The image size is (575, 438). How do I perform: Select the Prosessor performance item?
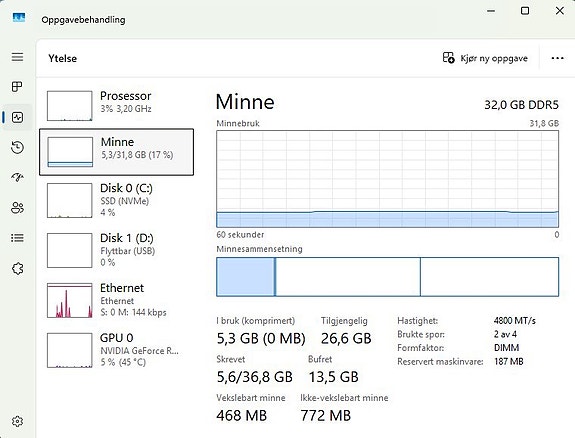tap(117, 106)
